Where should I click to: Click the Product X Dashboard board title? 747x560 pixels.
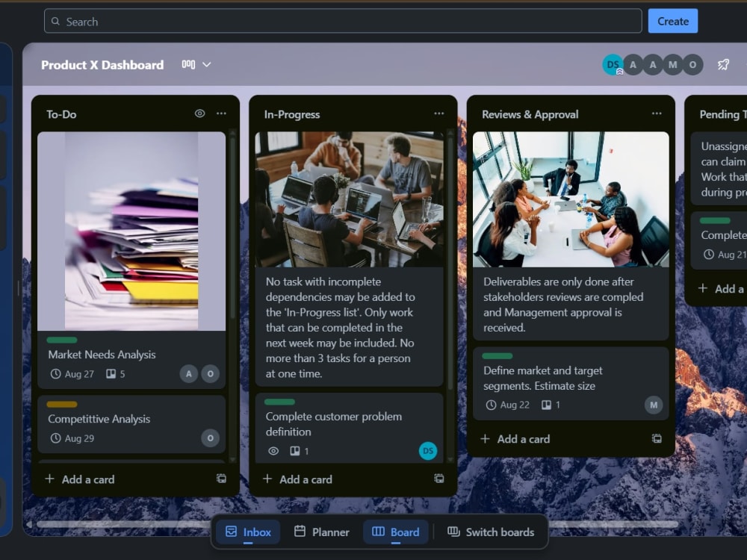tap(102, 65)
